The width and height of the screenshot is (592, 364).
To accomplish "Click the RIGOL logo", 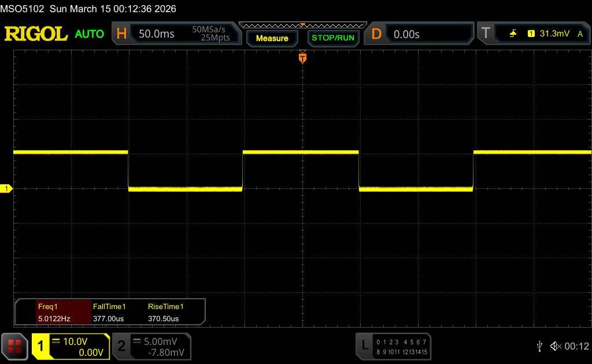I will (36, 34).
